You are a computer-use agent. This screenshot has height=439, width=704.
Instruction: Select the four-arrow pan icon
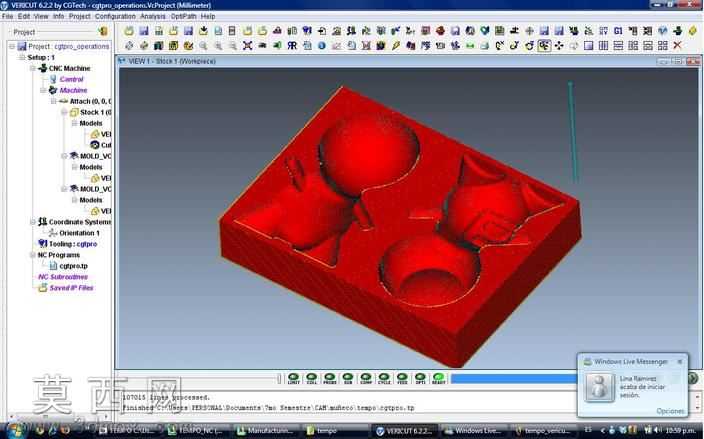pyautogui.click(x=559, y=45)
